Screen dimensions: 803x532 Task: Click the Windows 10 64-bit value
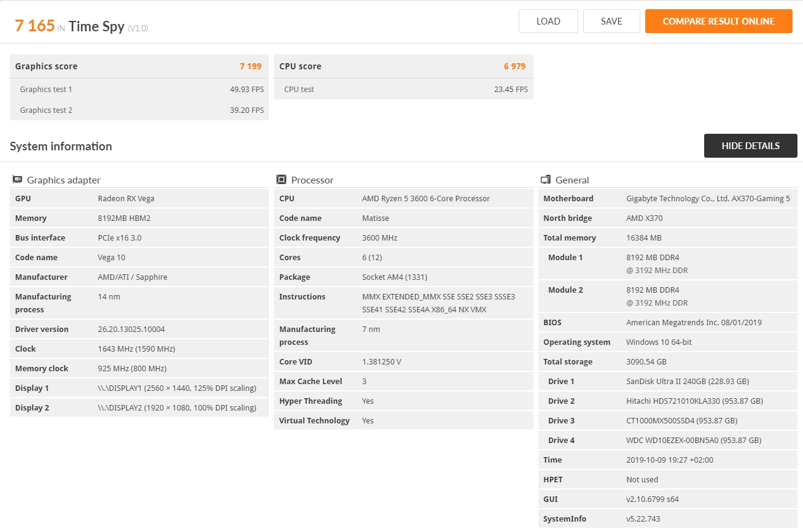click(659, 342)
